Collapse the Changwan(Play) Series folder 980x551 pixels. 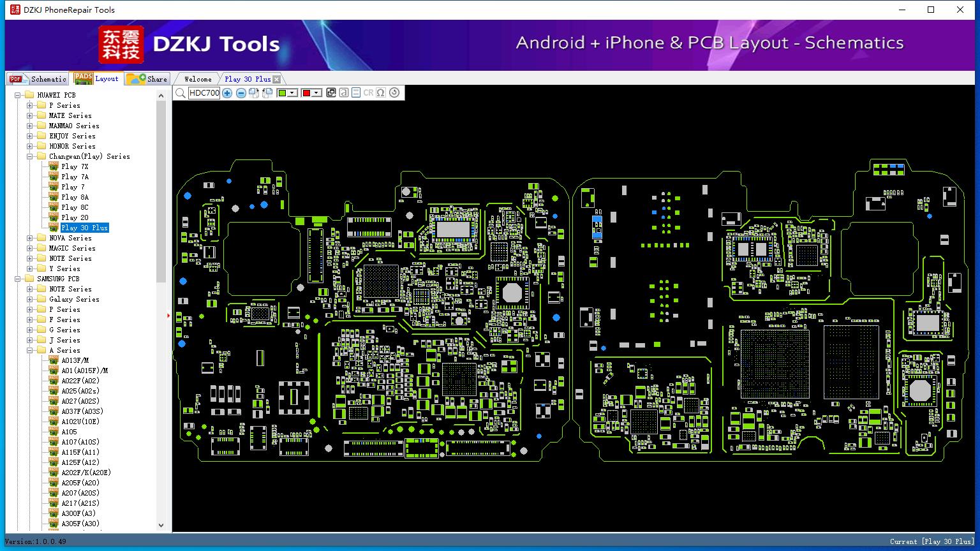click(30, 156)
